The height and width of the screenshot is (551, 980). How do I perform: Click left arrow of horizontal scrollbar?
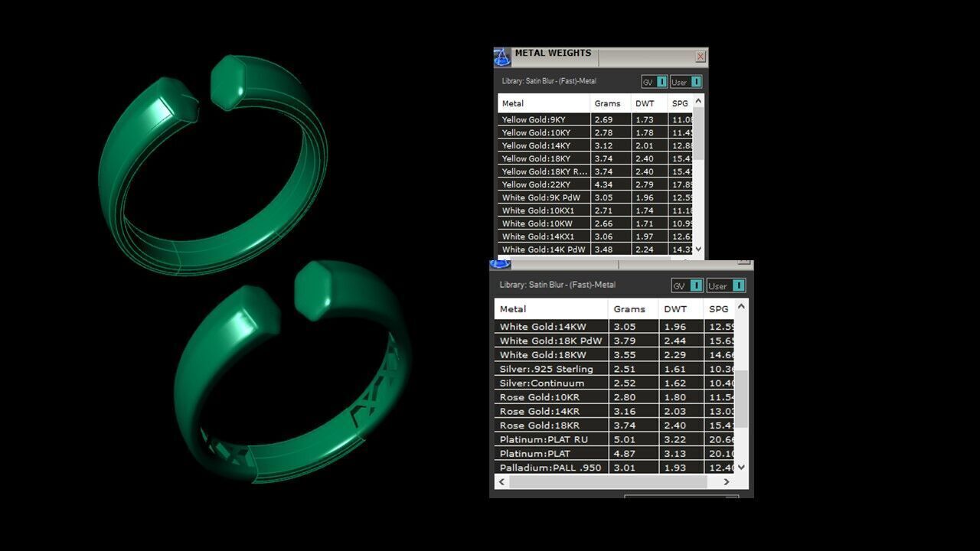click(502, 482)
